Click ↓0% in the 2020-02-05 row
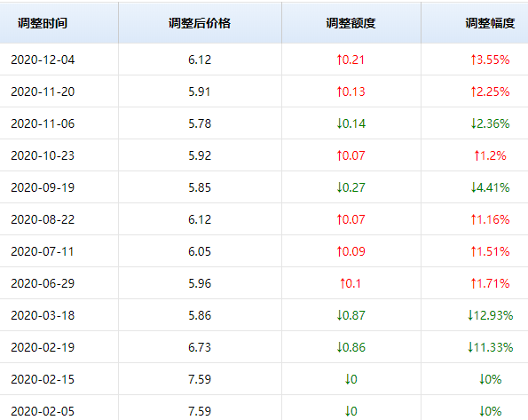The height and width of the screenshot is (420, 528). point(490,411)
